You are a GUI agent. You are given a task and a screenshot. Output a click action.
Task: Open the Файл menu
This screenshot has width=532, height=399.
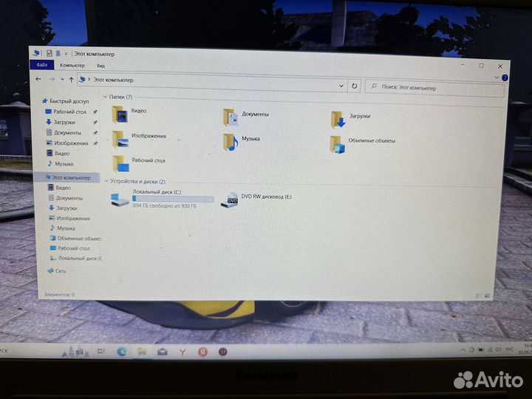41,64
